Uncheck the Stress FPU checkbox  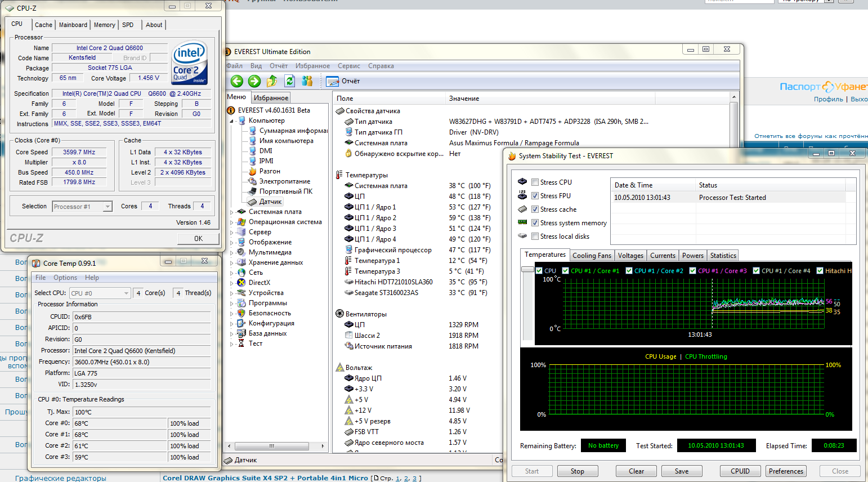(x=535, y=196)
